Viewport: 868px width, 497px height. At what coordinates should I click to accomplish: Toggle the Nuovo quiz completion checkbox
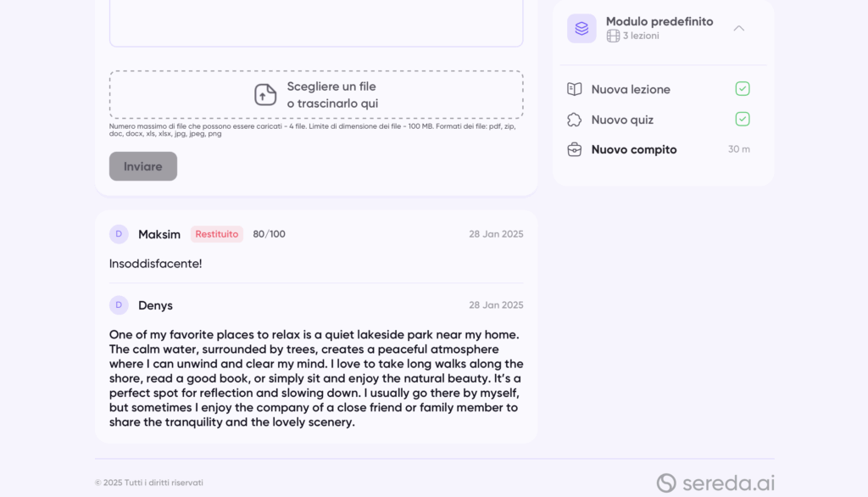coord(743,120)
